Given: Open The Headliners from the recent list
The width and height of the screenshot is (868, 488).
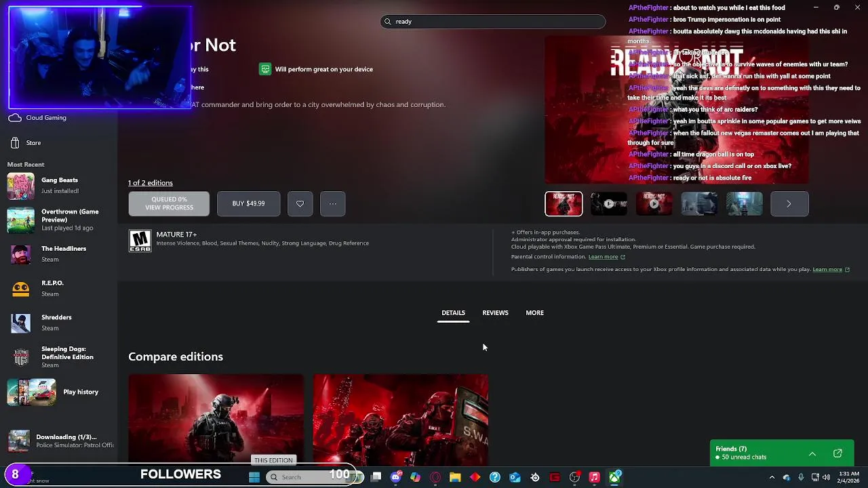Looking at the screenshot, I should pyautogui.click(x=60, y=253).
